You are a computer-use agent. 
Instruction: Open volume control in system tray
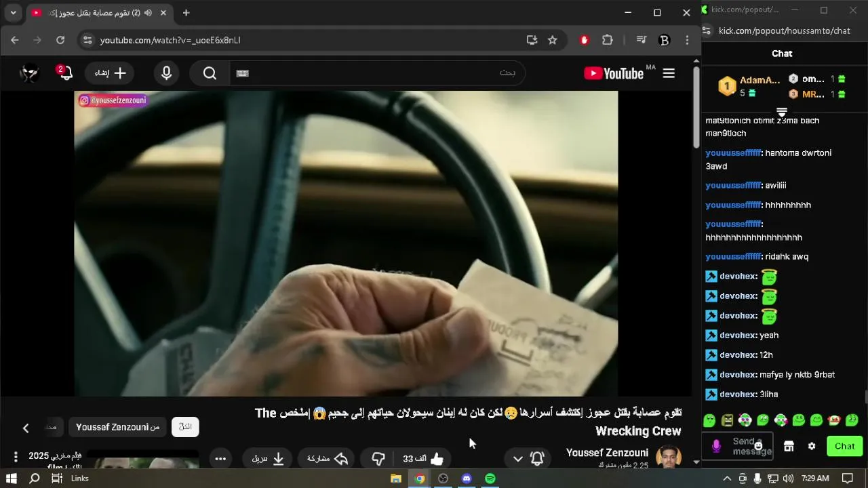pos(788,479)
